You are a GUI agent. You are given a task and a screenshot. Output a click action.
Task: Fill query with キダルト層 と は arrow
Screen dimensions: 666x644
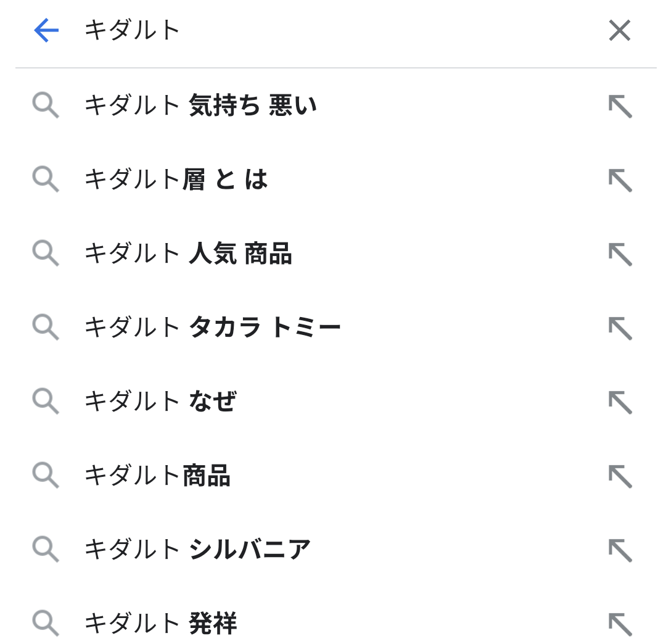point(620,180)
